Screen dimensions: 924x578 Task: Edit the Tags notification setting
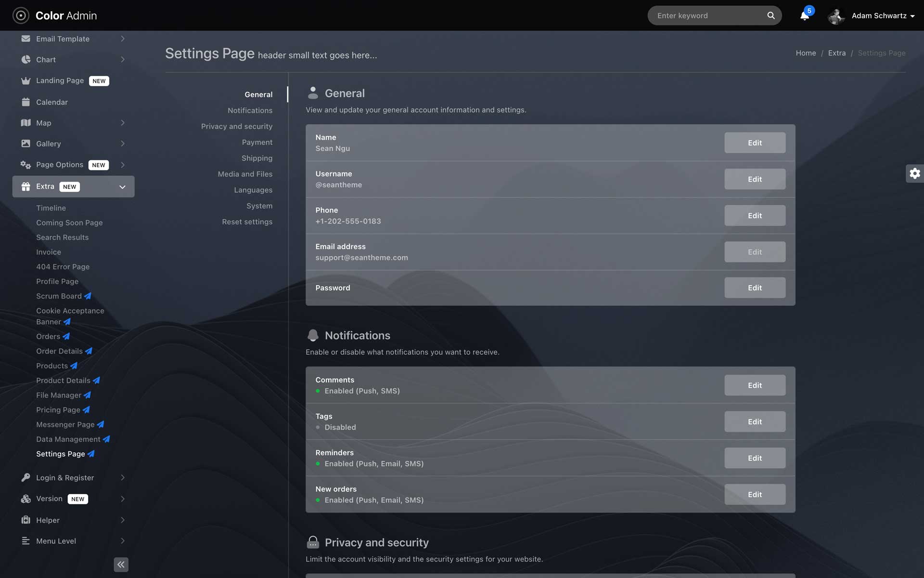(755, 421)
